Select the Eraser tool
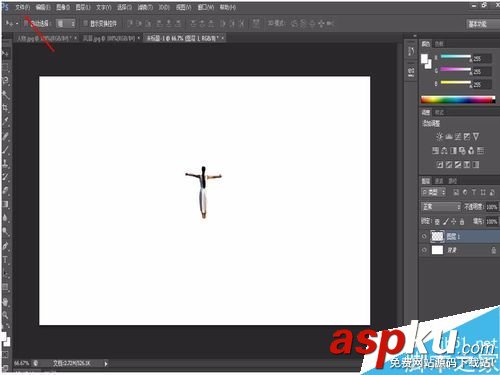This screenshot has width=500, height=375. click(x=5, y=191)
